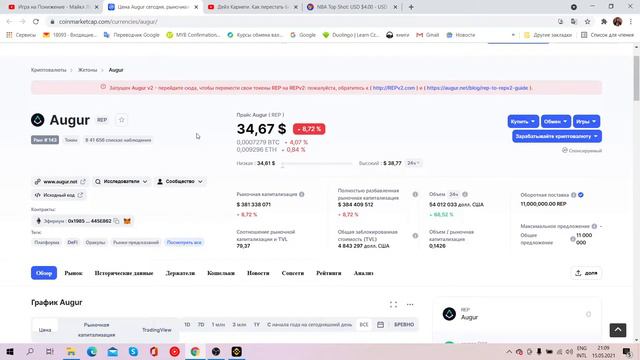Open a new browser tab
Image resolution: width=640 pixels, height=360 pixels.
pyautogui.click(x=411, y=7)
